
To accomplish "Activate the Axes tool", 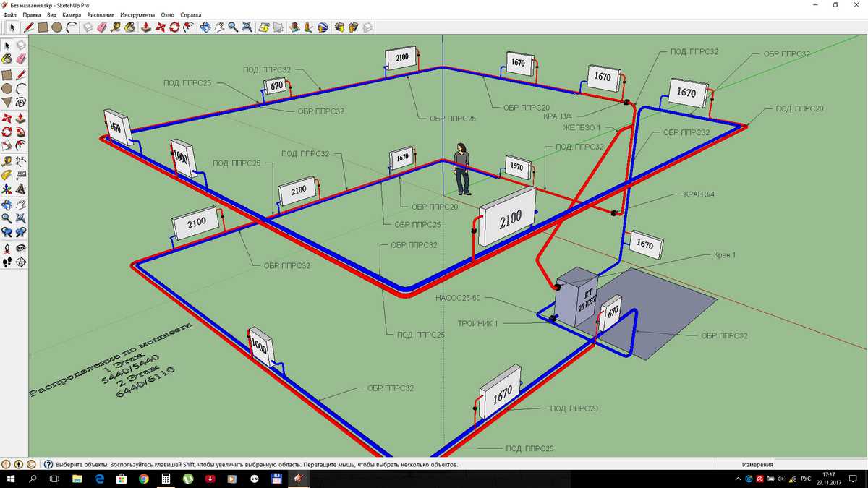I will pos(7,190).
